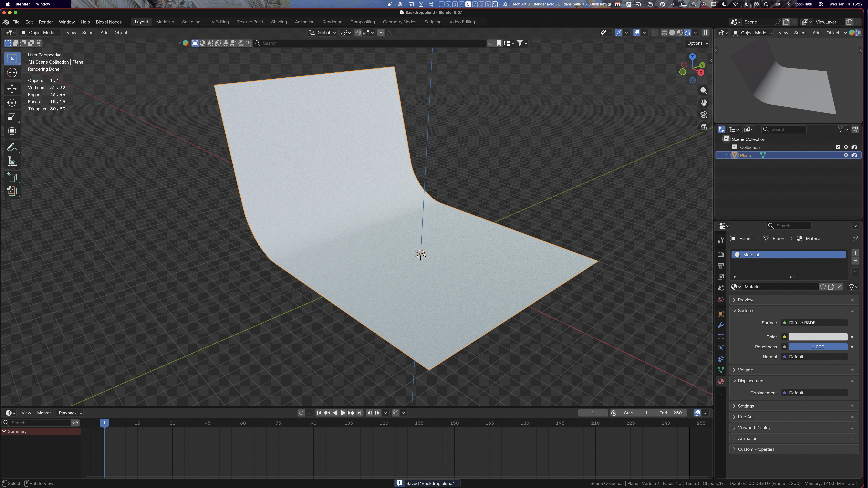Click the Select Box tool

(12, 59)
